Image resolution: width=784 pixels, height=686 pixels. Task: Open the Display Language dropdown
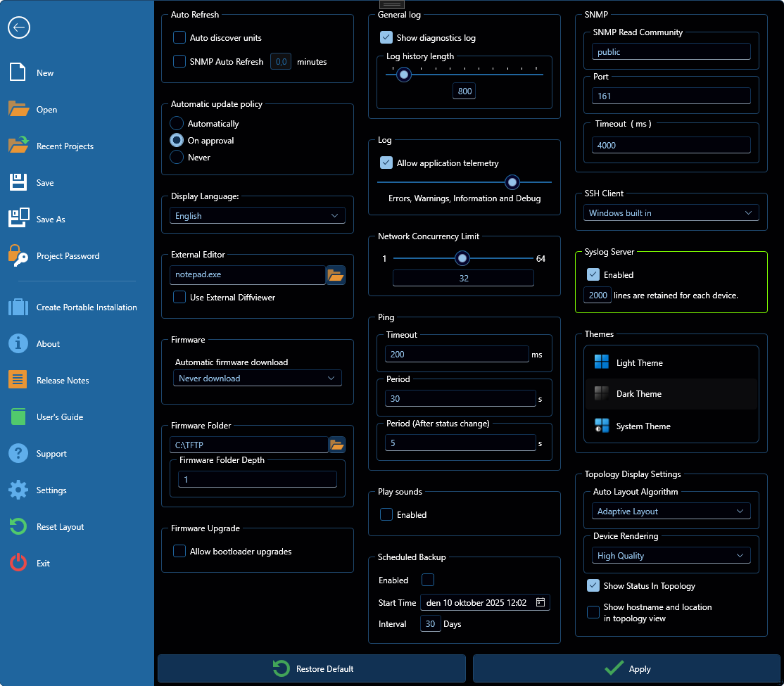[x=258, y=216]
